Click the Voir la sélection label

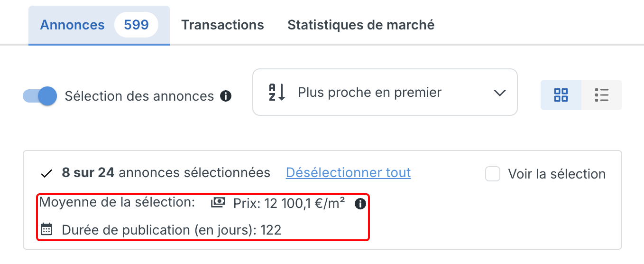557,174
